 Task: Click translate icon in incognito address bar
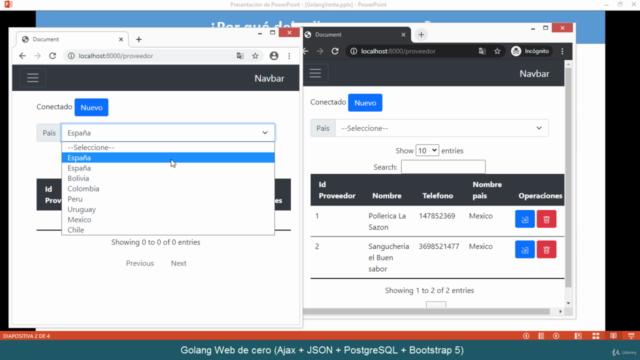[482, 51]
